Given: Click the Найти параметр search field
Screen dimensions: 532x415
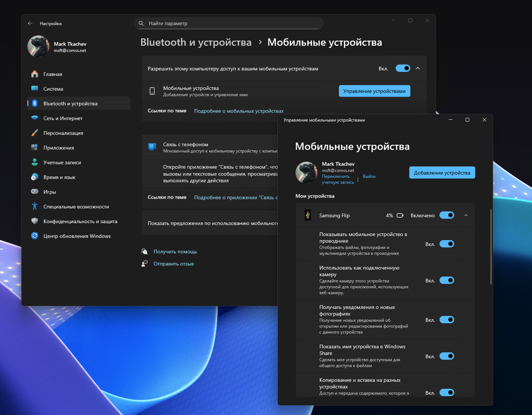Looking at the screenshot, I should (x=229, y=23).
